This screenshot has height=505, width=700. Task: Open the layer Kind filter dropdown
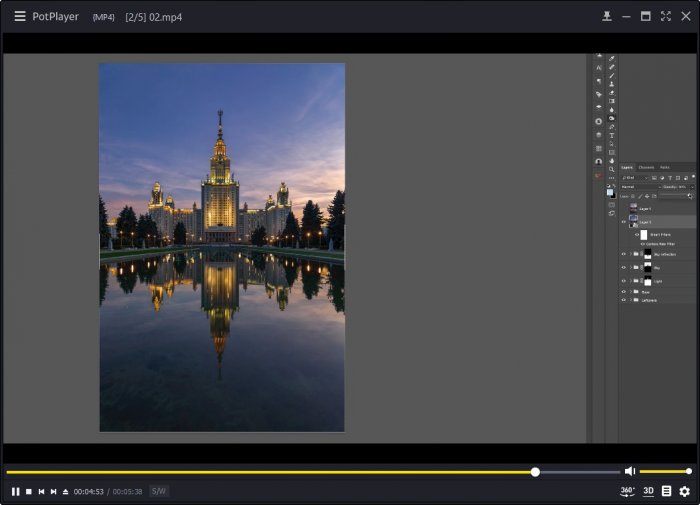click(x=634, y=178)
